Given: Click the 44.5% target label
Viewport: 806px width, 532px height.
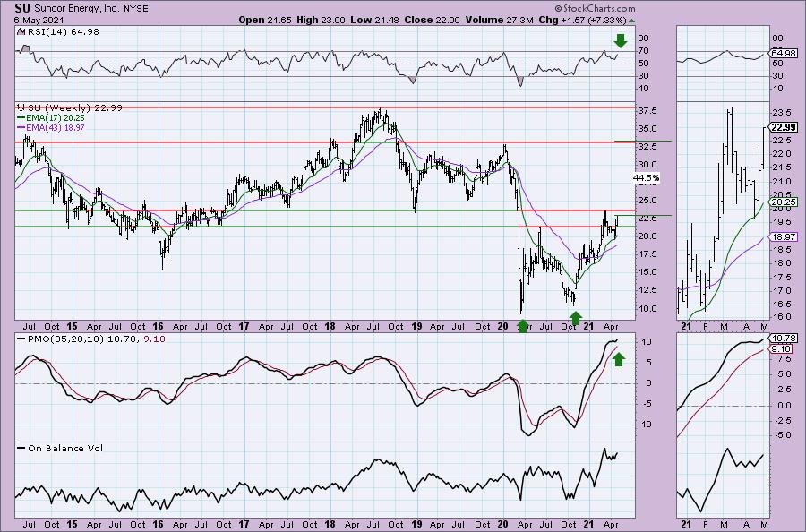Looking at the screenshot, I should point(647,178).
